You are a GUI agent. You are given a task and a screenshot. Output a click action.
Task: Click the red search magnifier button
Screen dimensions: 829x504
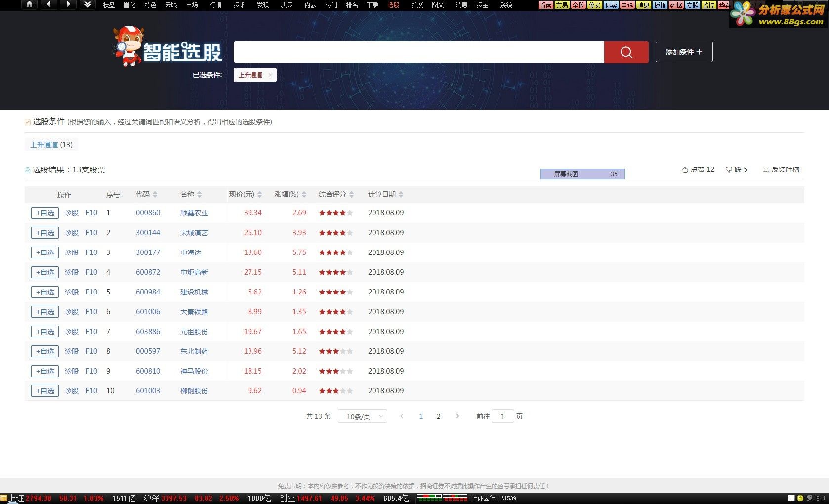click(x=626, y=52)
